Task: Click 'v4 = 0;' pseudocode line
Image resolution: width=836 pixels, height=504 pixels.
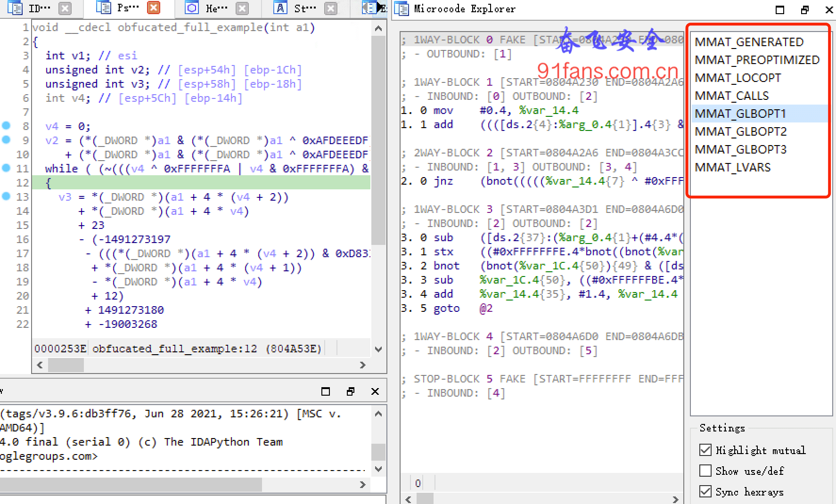Action: 67,126
